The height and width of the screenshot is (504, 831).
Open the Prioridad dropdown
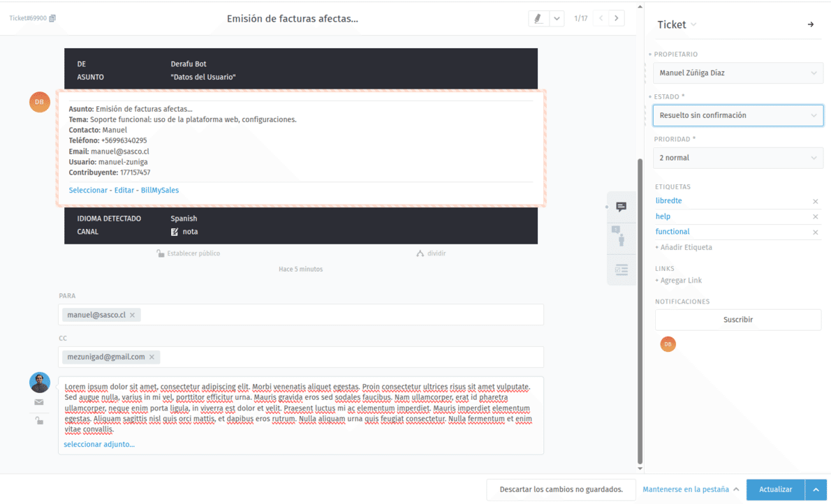click(x=737, y=158)
